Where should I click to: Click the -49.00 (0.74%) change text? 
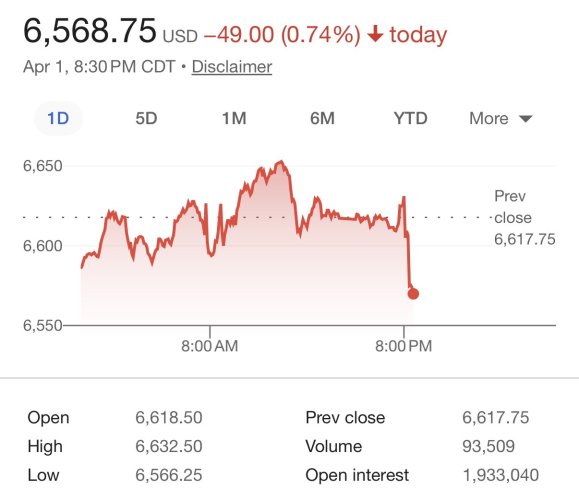click(x=282, y=34)
